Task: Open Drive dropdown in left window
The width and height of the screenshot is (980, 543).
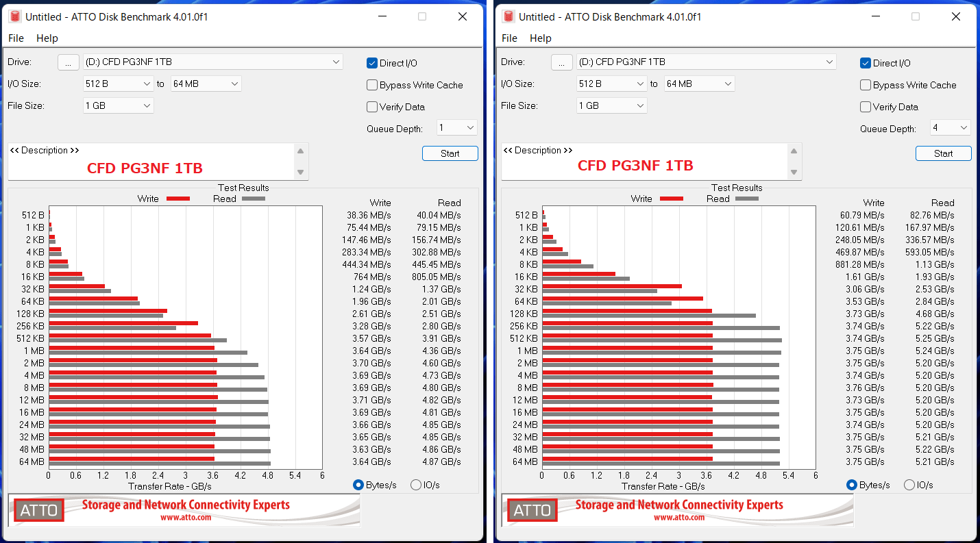Action: pos(212,62)
